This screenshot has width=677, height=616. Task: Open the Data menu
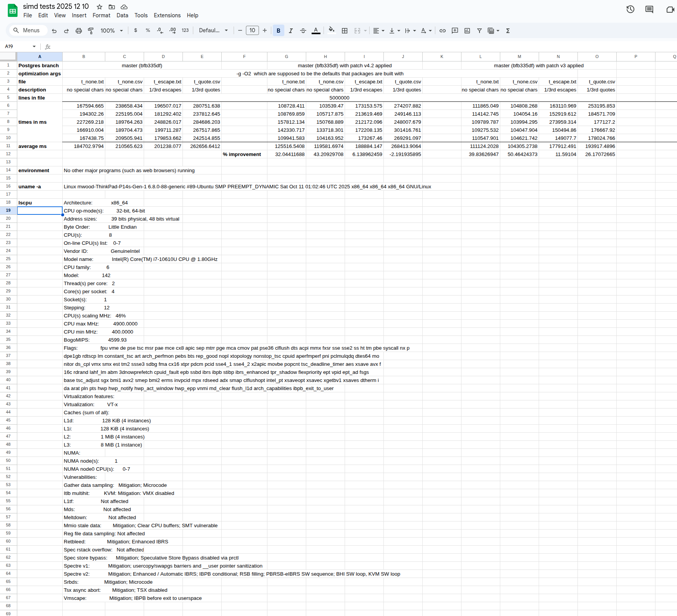click(x=122, y=15)
